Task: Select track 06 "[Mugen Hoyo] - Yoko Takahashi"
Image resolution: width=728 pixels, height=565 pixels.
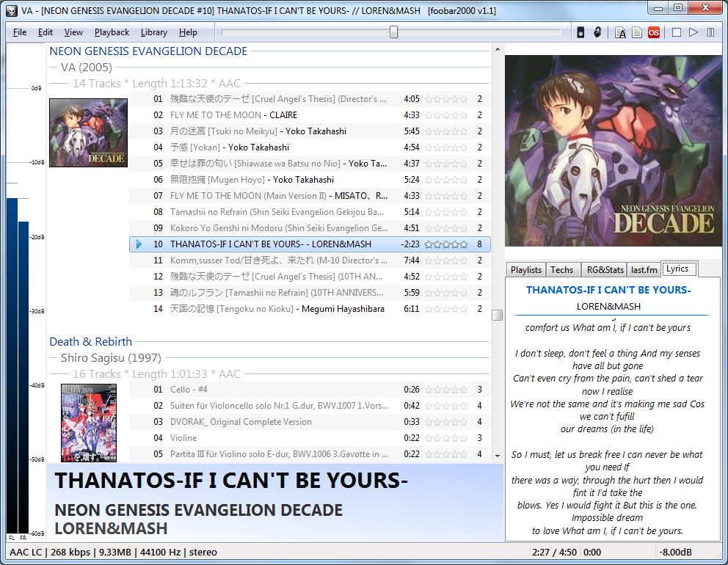Action: (x=310, y=180)
